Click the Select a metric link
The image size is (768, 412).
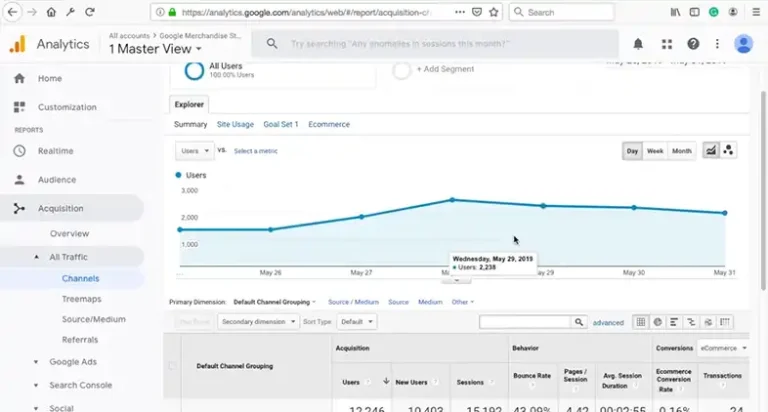coord(256,151)
